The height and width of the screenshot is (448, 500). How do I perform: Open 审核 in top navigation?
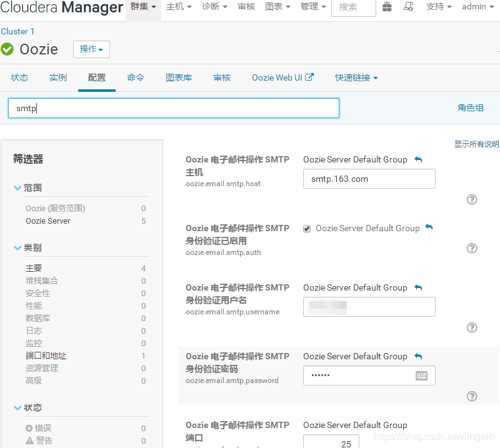(246, 7)
